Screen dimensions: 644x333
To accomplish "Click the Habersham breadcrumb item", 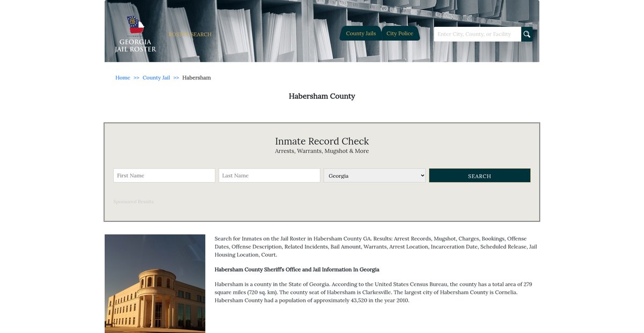I will point(196,78).
